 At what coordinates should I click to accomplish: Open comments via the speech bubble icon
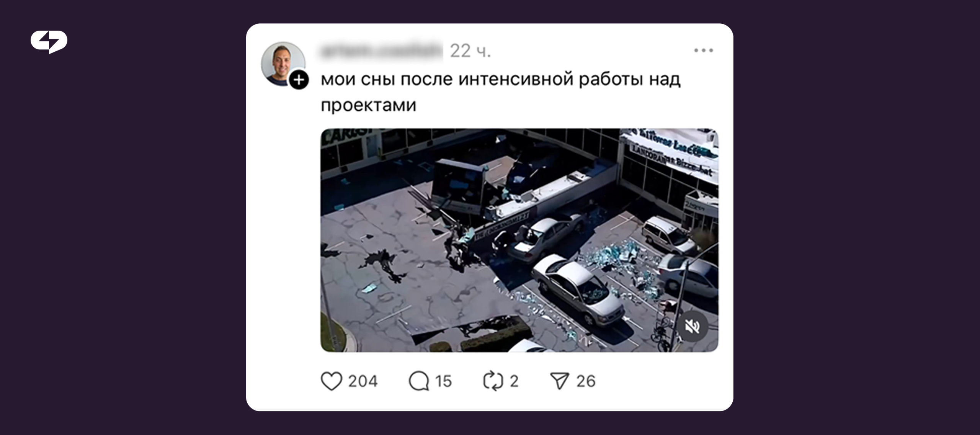[419, 381]
